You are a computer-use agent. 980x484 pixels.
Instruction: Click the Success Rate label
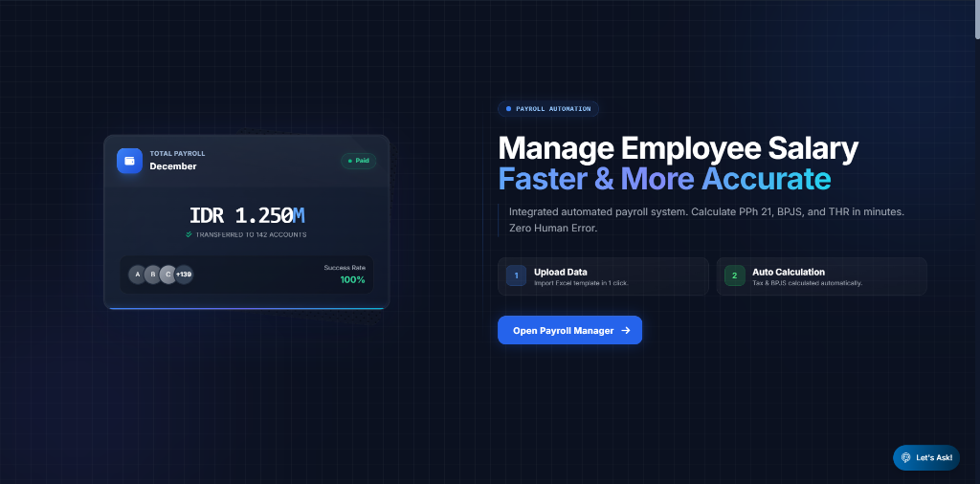coord(345,268)
